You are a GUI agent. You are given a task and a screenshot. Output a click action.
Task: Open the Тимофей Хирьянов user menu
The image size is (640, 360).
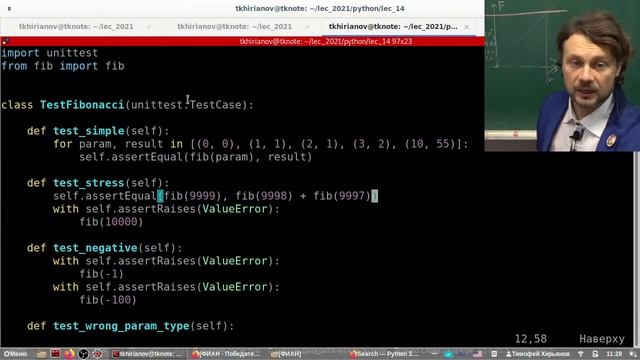click(x=538, y=354)
